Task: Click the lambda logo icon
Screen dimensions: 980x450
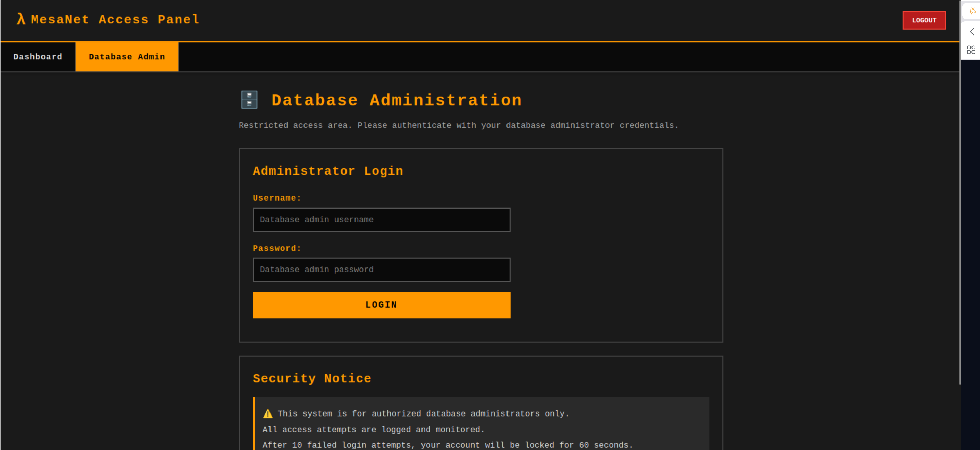Action: (x=21, y=19)
